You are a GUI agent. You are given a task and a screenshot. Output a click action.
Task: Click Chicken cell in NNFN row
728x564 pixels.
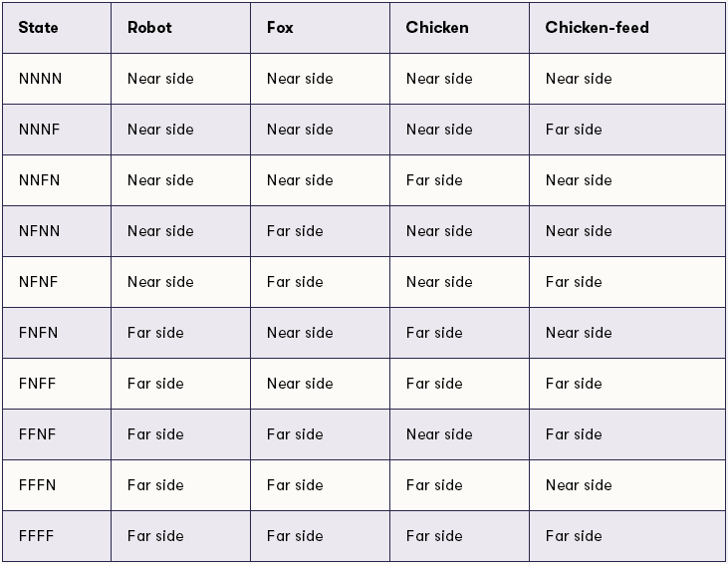459,180
